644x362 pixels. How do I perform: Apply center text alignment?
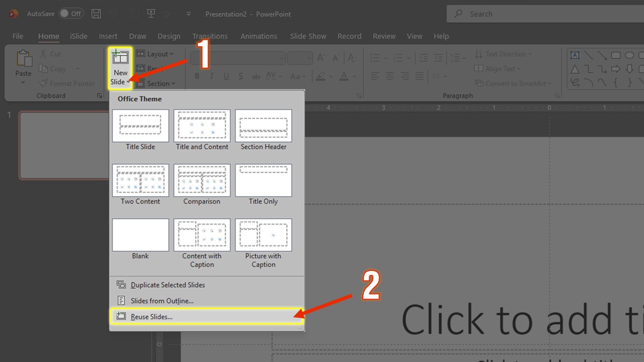(390, 76)
